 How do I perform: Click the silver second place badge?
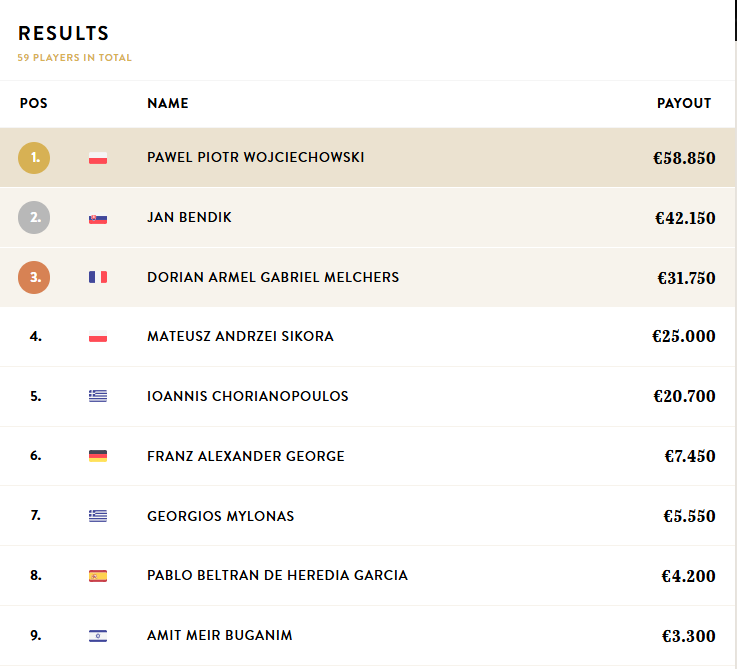click(34, 218)
